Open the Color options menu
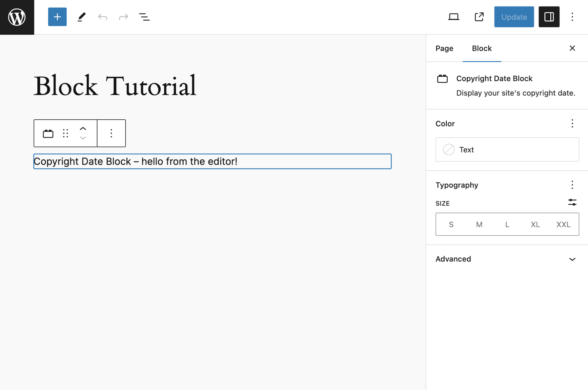Image resolution: width=588 pixels, height=390 pixels. tap(572, 123)
